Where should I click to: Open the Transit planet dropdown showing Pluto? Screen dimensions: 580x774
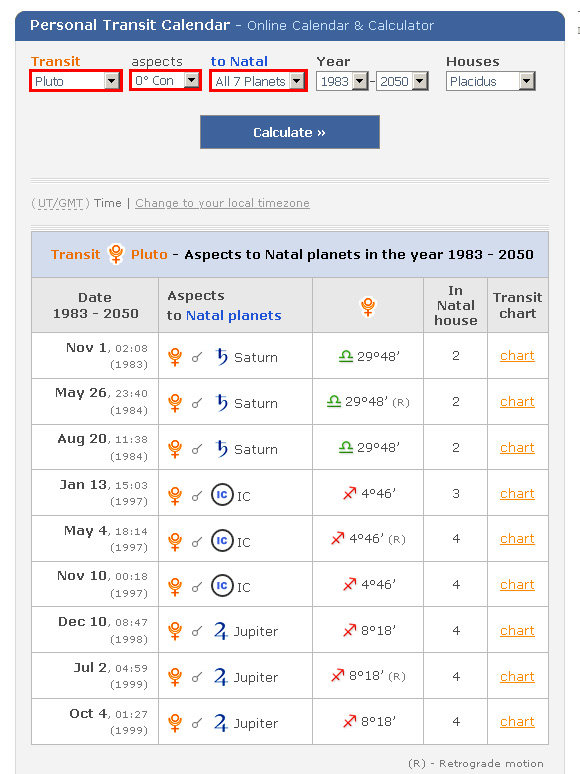76,81
